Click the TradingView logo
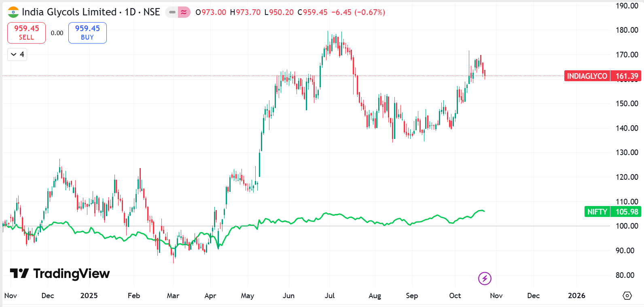The width and height of the screenshot is (644, 307). pos(59,273)
